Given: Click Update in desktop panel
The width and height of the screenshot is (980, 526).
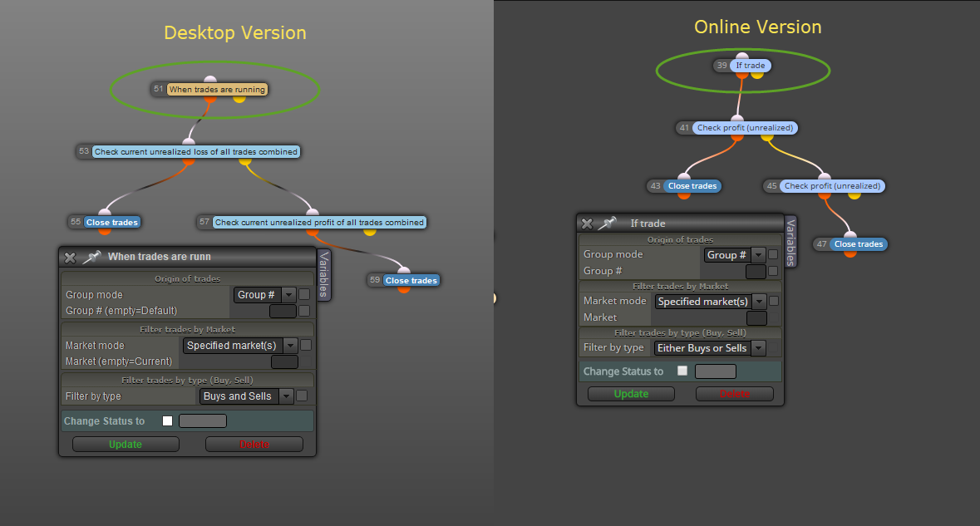Looking at the screenshot, I should (x=126, y=445).
